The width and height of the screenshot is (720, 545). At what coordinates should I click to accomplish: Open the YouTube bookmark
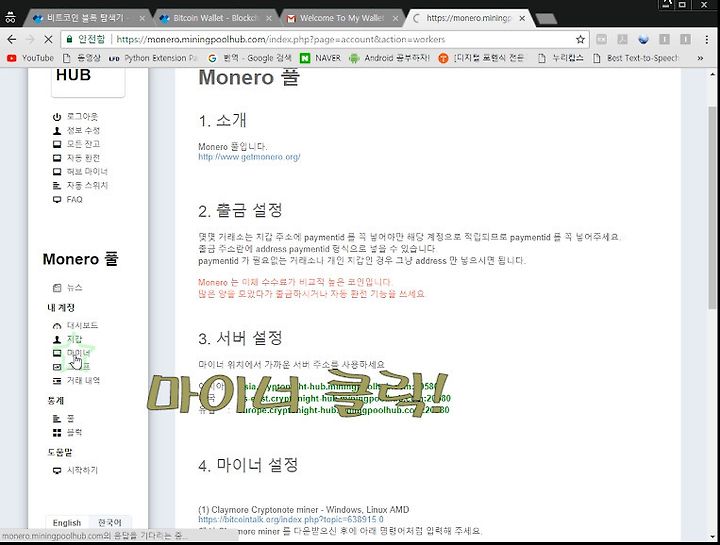point(31,58)
